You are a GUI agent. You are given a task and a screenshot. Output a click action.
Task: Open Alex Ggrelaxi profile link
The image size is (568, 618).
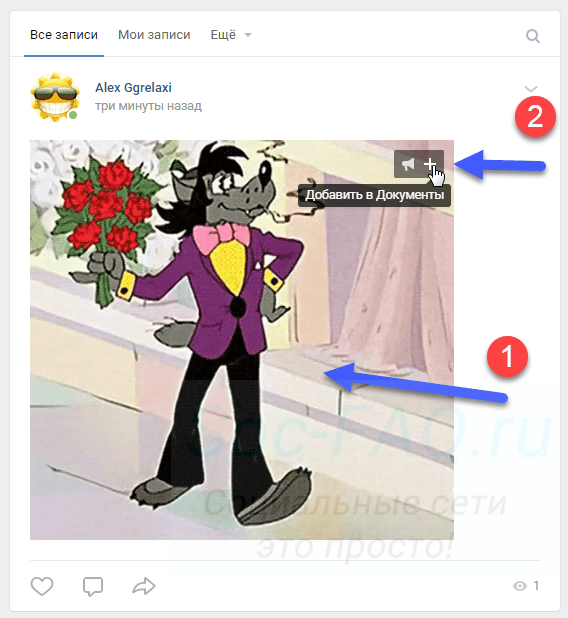pos(133,87)
